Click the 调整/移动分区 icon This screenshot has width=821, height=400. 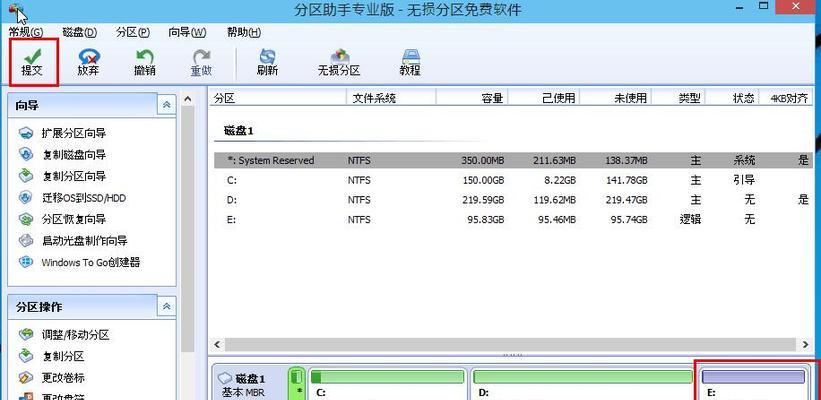pos(26,335)
